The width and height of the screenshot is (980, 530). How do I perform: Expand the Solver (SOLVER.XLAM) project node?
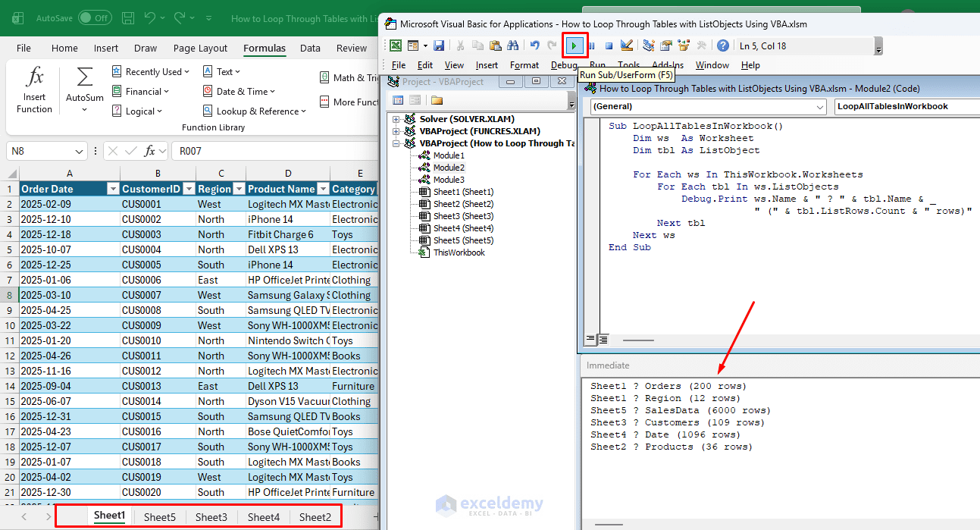point(396,119)
